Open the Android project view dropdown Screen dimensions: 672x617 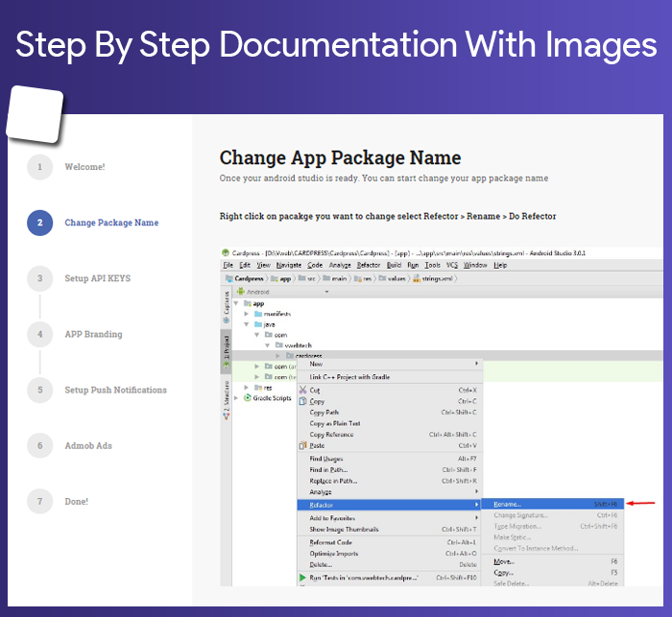[x=283, y=292]
